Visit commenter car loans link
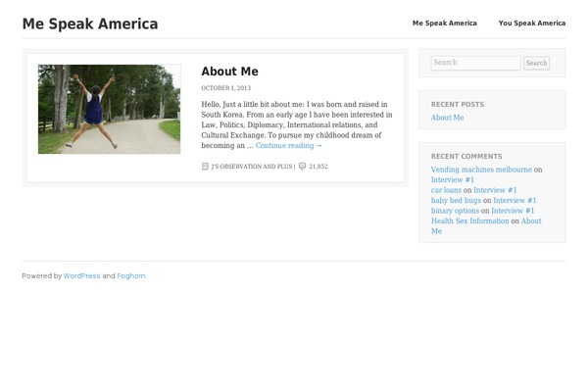 pyautogui.click(x=446, y=190)
